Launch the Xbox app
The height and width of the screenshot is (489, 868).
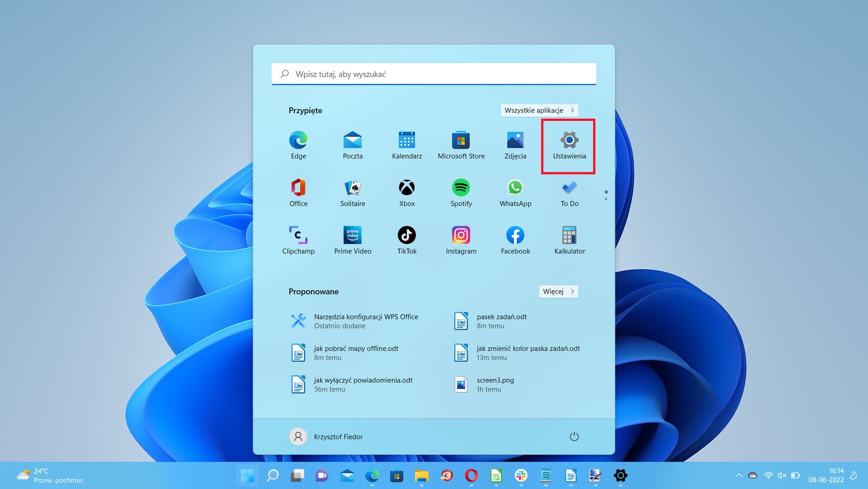(407, 193)
